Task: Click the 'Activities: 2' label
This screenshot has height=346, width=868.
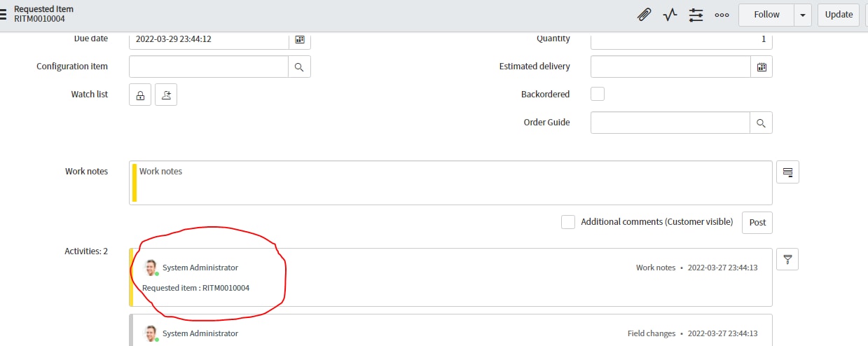Action: click(86, 251)
